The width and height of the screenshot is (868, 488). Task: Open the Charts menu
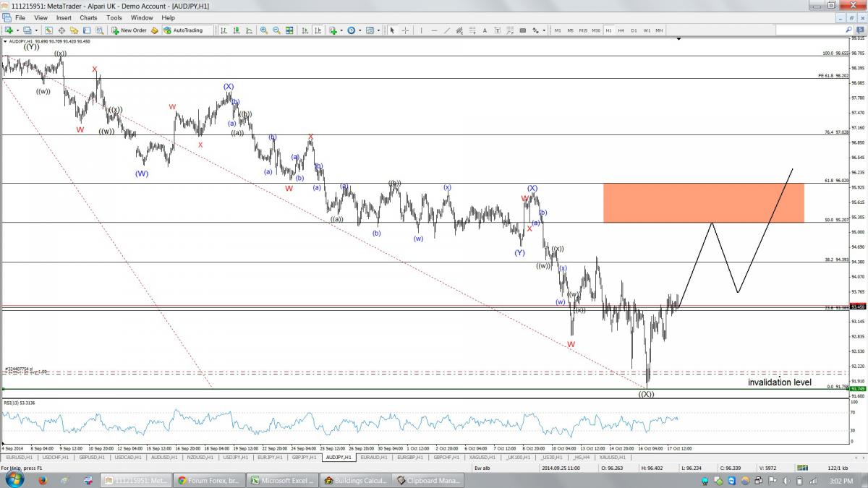pos(88,17)
